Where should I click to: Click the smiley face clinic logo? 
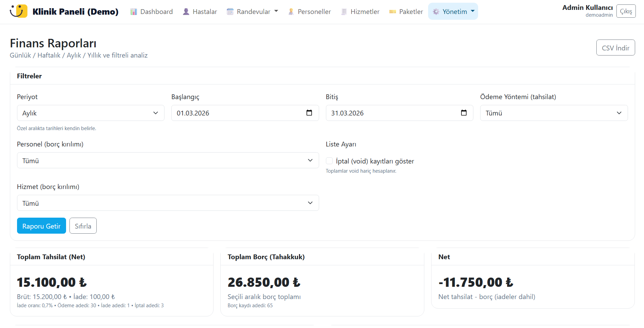click(18, 11)
